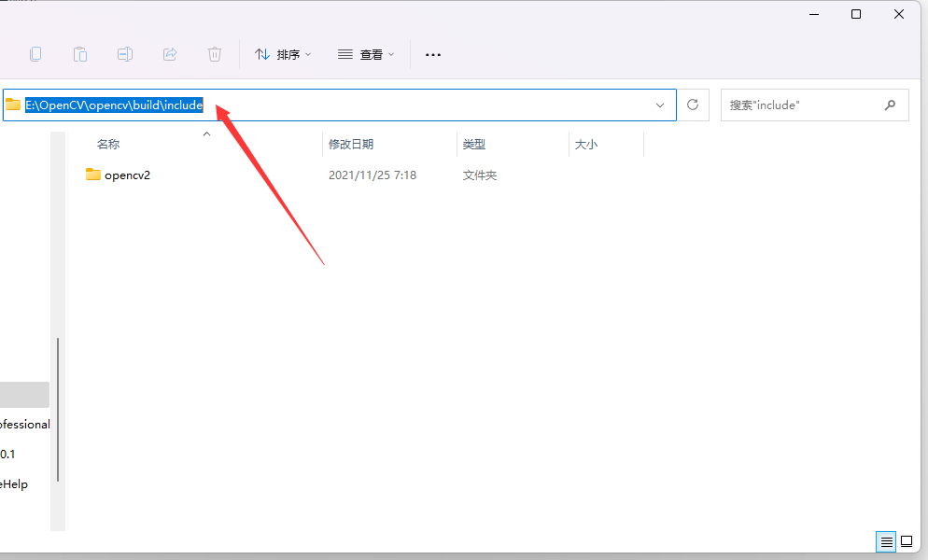Open the 查看 view menu
The image size is (928, 560).
coord(366,54)
